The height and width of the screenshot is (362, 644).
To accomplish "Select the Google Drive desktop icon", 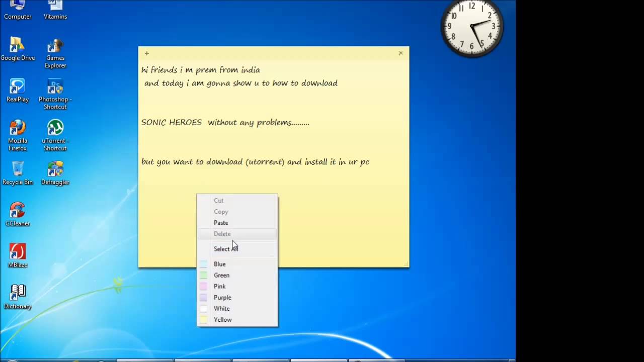I will (18, 49).
